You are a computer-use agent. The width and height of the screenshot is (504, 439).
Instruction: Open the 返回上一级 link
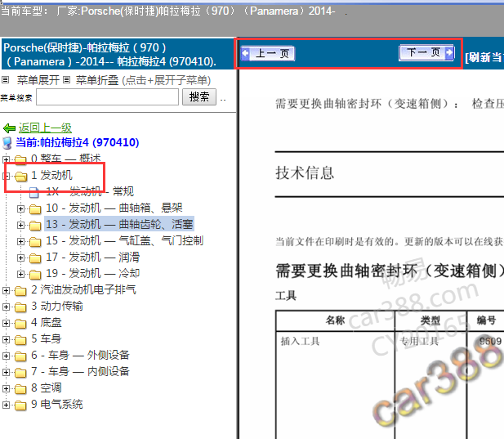click(45, 128)
